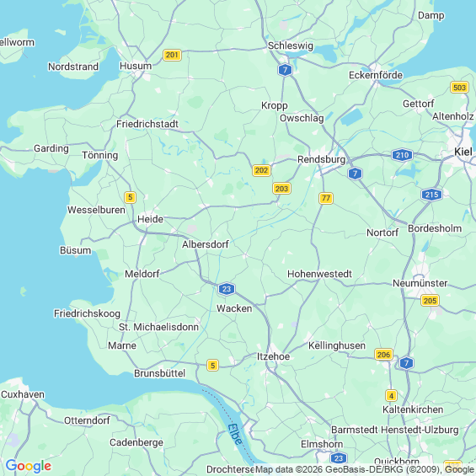
Task: Select the 201 road shield near Husum
Action: coord(172,55)
